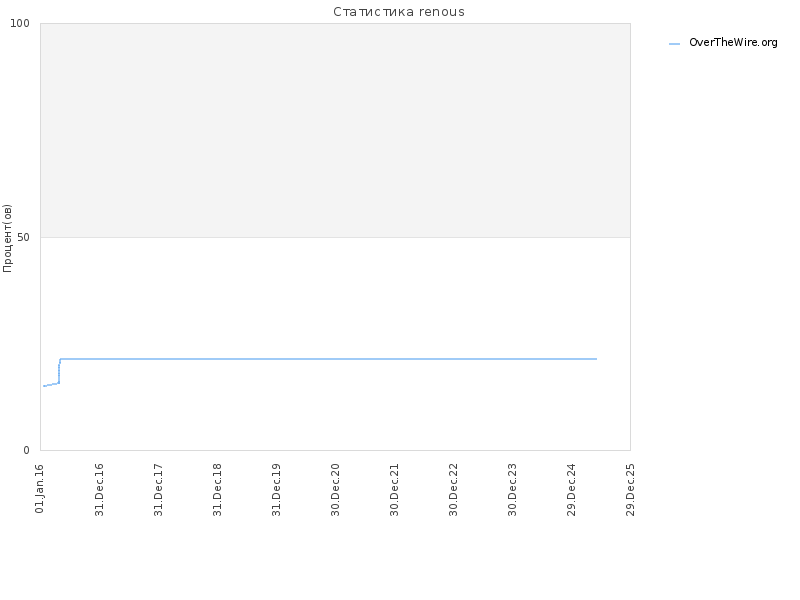
Task: Click the 01.Jan.16 x-axis label
Action: 40,489
